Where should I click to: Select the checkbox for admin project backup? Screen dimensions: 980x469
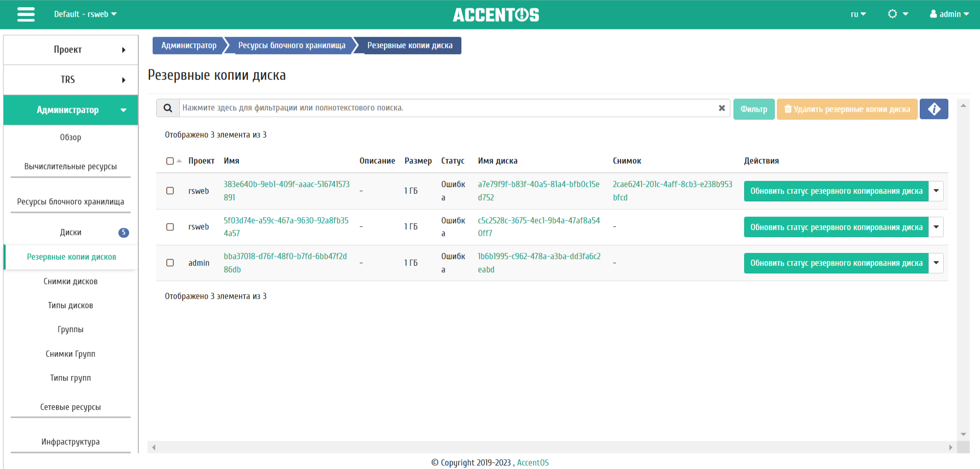[x=170, y=263]
